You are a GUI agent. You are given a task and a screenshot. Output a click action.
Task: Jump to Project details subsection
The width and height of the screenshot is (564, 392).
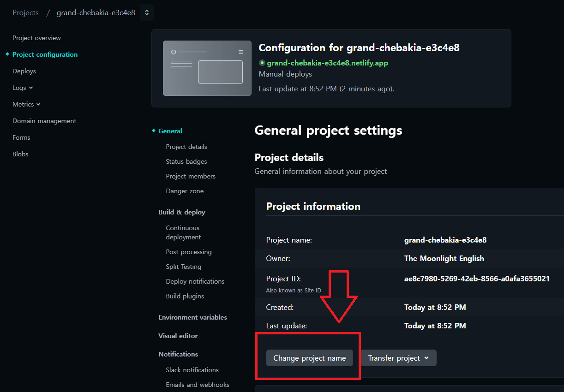[x=186, y=147]
